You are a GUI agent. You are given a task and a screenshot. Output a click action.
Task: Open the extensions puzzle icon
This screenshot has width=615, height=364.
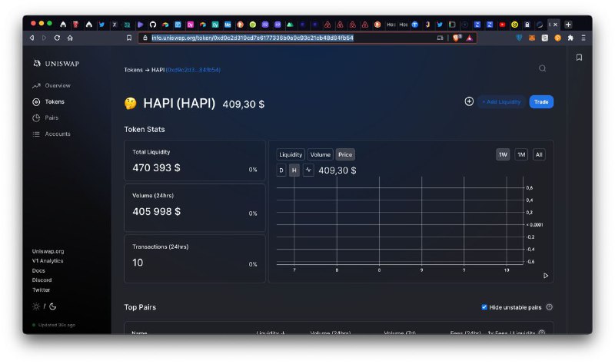(x=570, y=38)
